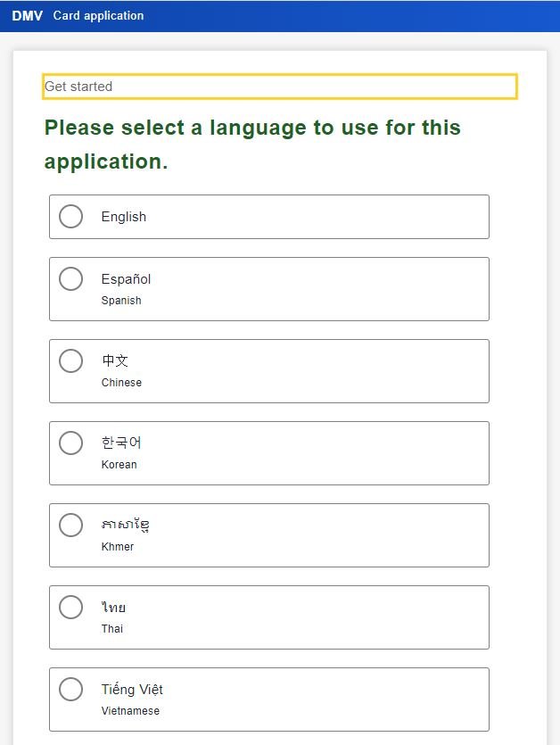560x745 pixels.
Task: Click the "Vietnamese" sublabel text
Action: [130, 711]
